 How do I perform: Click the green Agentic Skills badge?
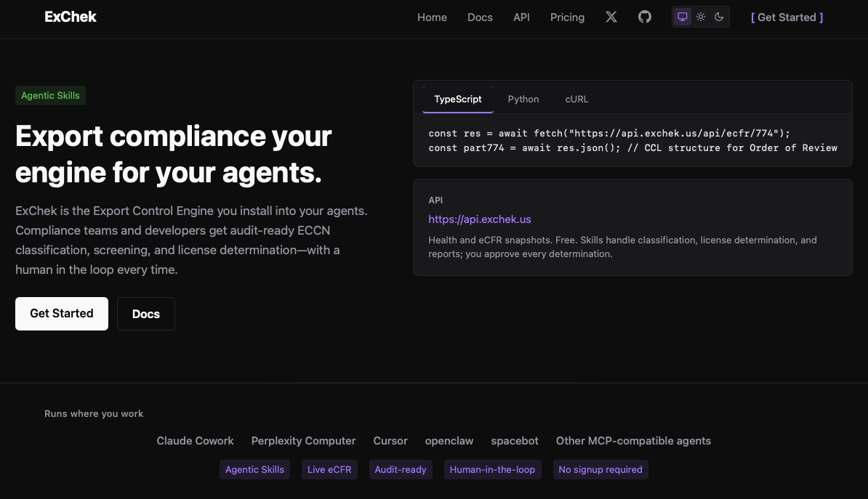coord(50,96)
